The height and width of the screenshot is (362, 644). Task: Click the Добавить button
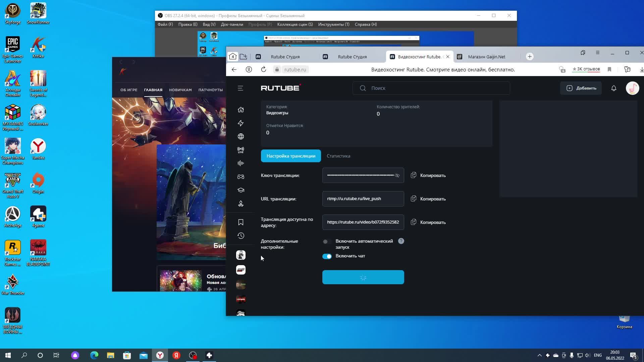581,88
